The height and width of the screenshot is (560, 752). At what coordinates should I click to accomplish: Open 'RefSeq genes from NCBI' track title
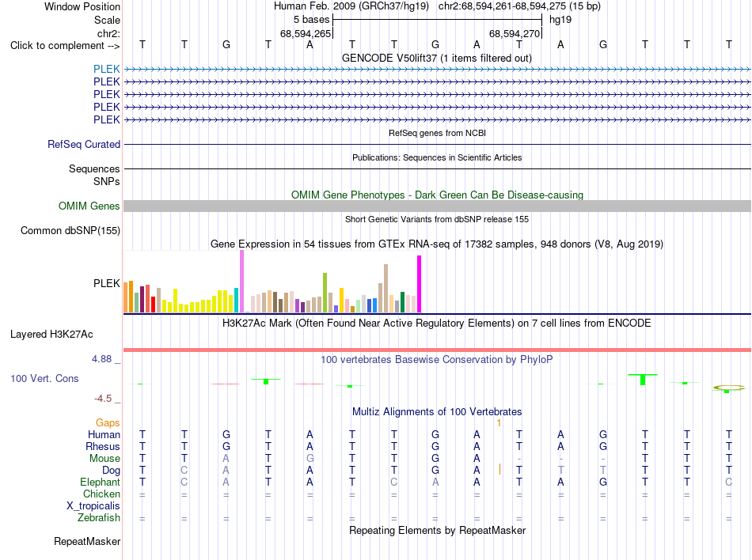(437, 133)
